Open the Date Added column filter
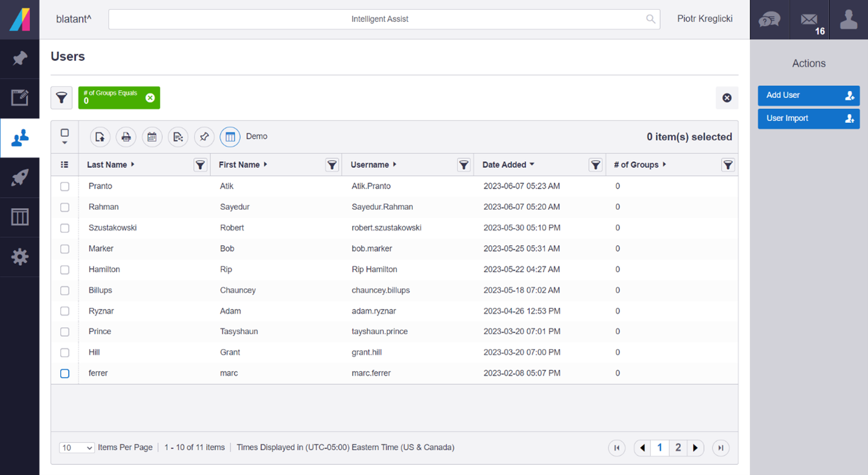This screenshot has width=868, height=475. pyautogui.click(x=596, y=165)
